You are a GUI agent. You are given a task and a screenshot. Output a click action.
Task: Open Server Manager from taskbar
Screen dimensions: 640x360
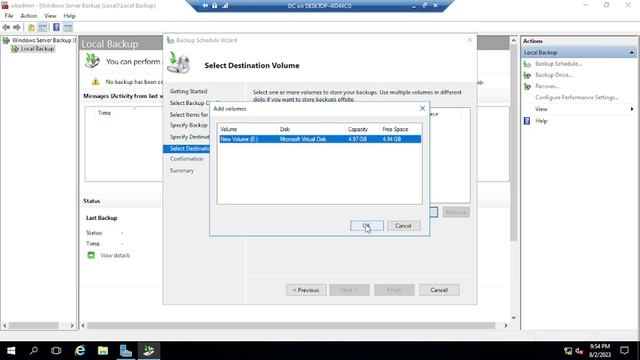point(126,351)
